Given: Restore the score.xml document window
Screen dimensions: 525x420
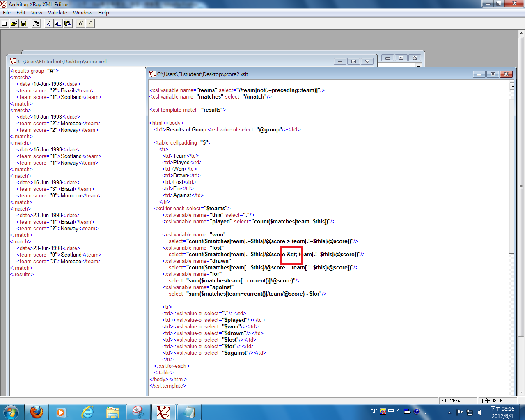Looking at the screenshot, I should (353, 62).
